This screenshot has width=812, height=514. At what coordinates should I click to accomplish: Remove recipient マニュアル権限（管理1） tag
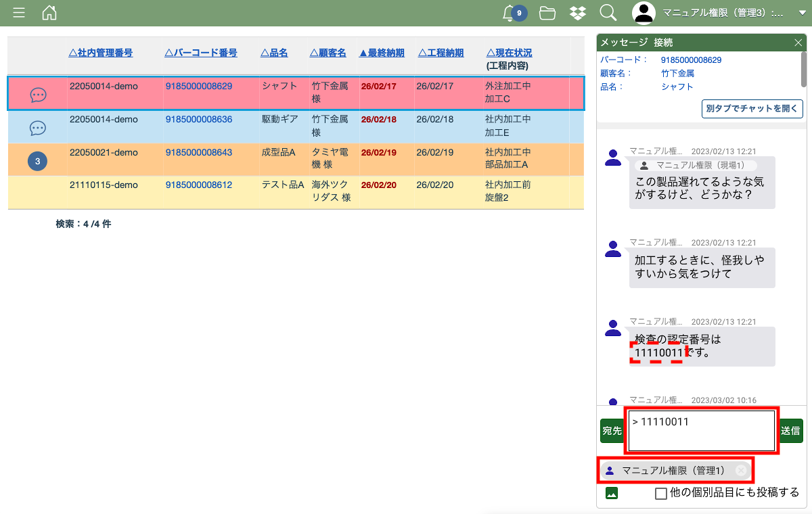pos(741,471)
